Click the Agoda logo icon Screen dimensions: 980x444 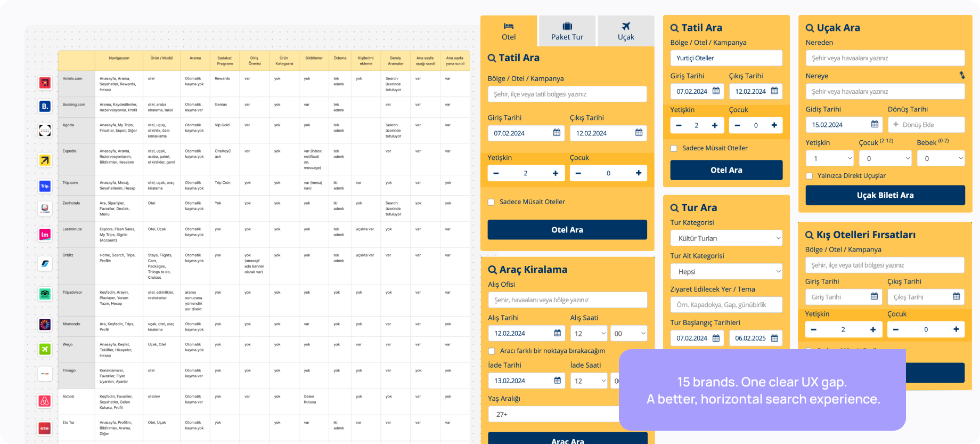click(x=45, y=130)
